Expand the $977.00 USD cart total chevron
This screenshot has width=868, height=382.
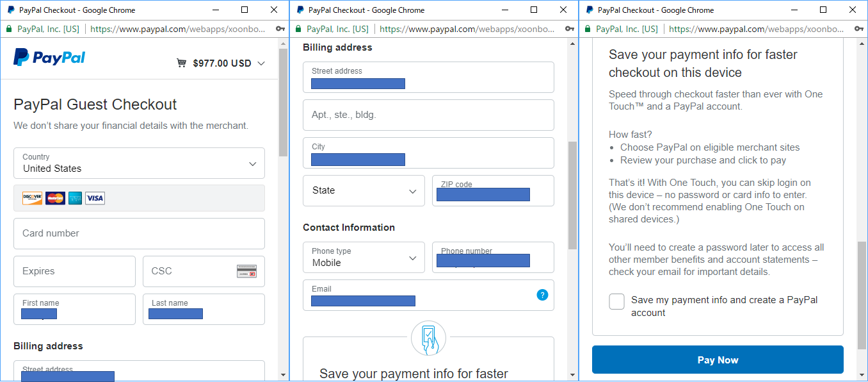(261, 63)
